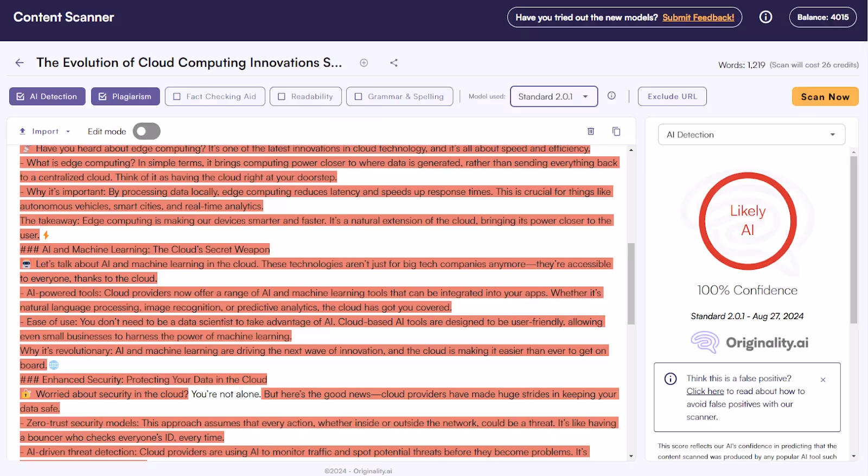Click the '©2024 - Originality.ai' footer text
This screenshot has width=868, height=476.
coord(358,471)
